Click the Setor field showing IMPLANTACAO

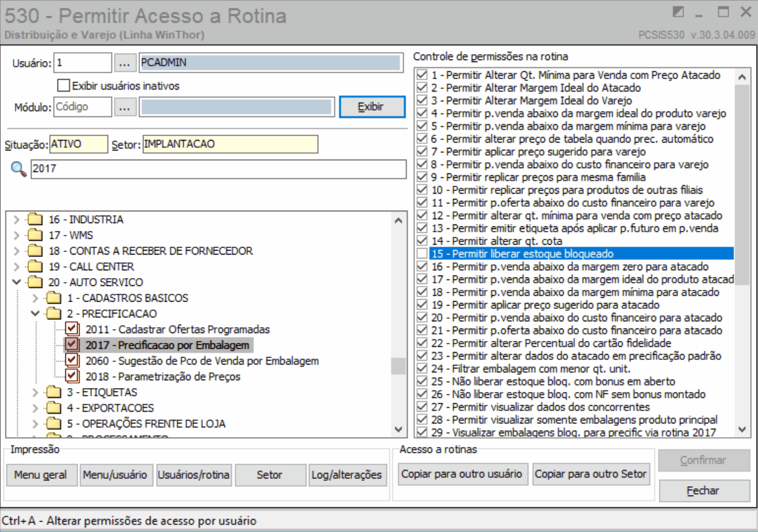230,144
